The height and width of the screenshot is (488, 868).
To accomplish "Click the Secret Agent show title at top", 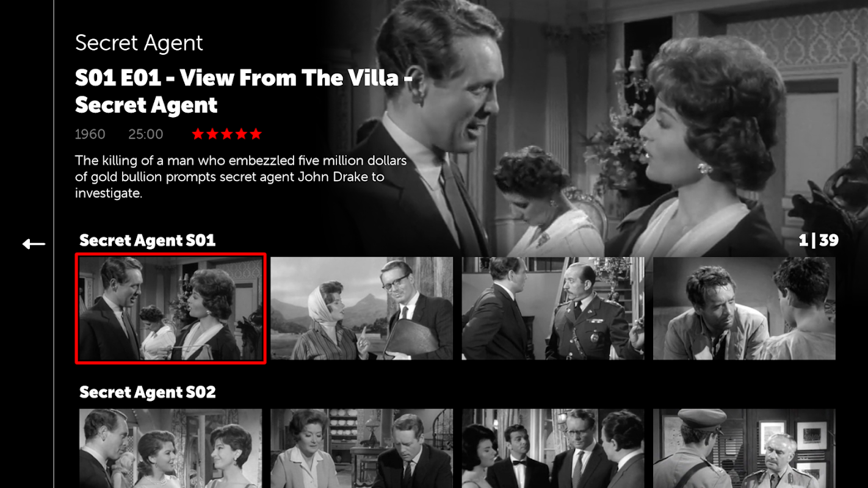I will (x=139, y=43).
